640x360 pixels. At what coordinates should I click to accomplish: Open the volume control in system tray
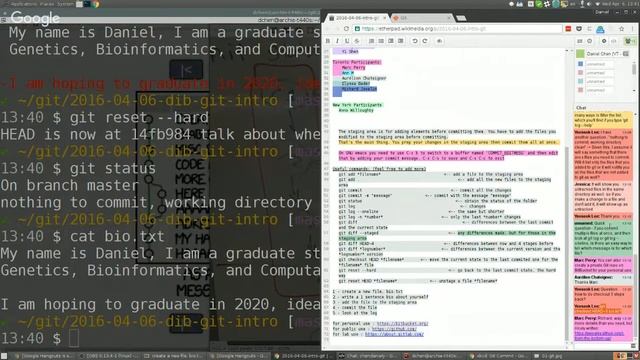click(589, 4)
